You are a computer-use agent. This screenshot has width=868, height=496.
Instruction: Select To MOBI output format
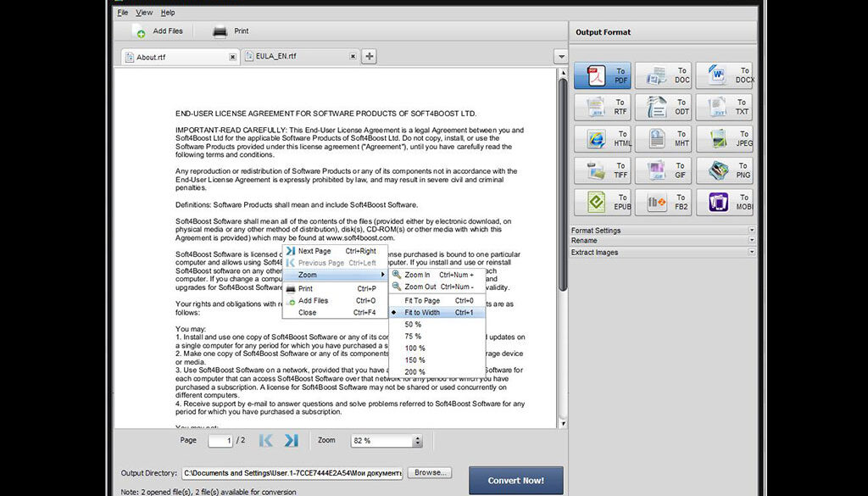click(x=724, y=202)
